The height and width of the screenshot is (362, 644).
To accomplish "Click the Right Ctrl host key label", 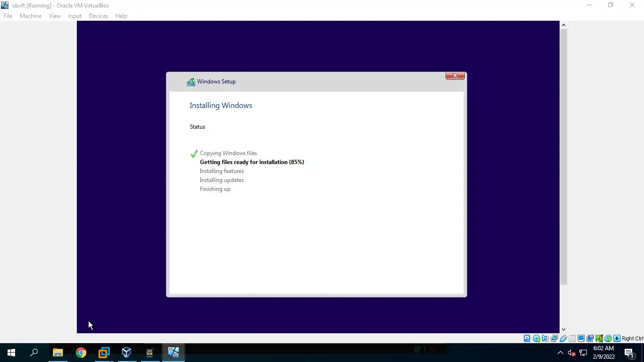I will point(633,338).
